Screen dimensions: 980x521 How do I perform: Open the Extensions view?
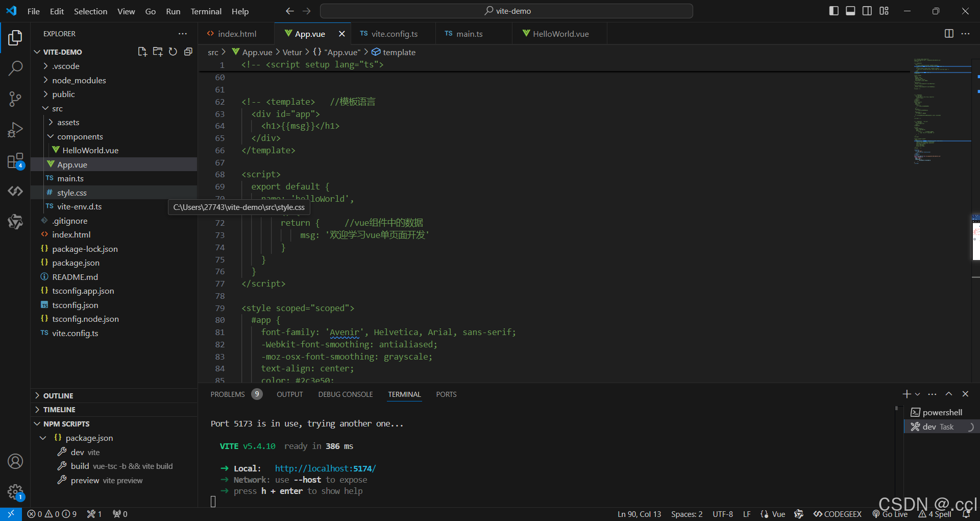pos(15,161)
